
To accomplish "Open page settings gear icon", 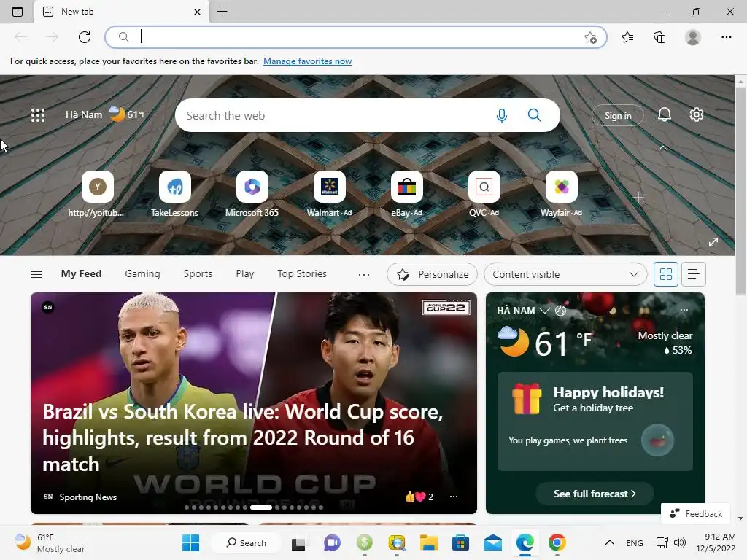I will tap(697, 114).
